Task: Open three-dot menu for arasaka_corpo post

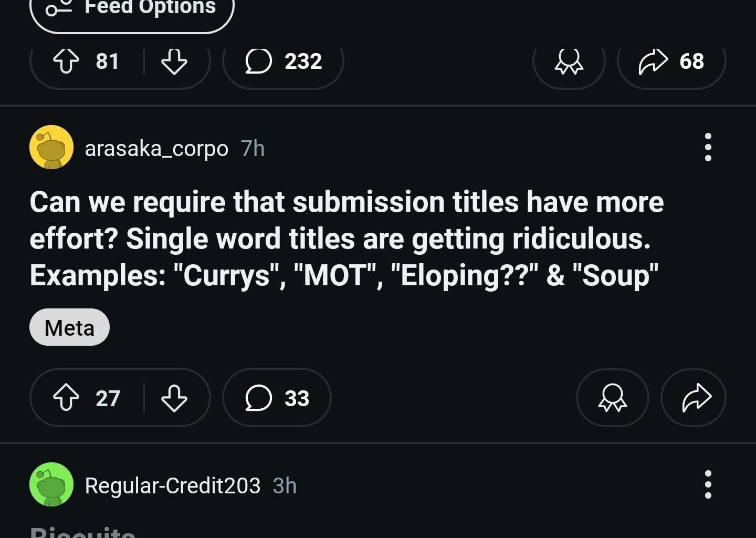Action: click(x=708, y=147)
